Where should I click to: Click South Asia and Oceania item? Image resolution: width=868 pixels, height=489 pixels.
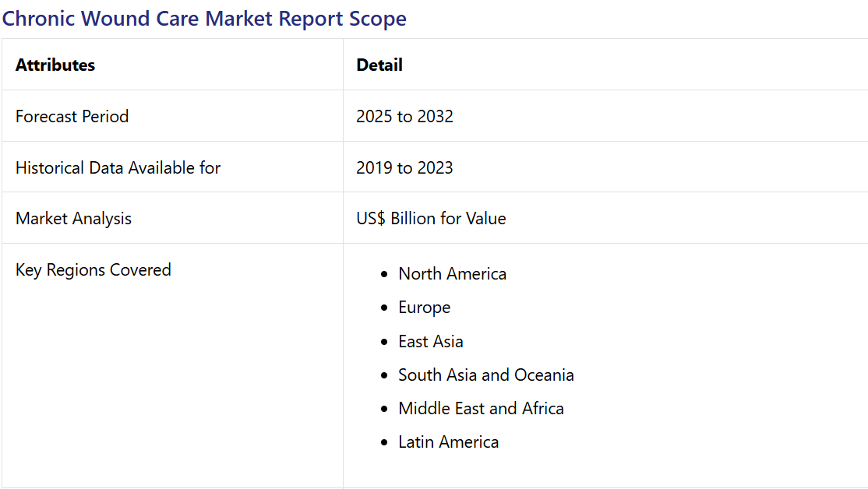click(x=485, y=375)
